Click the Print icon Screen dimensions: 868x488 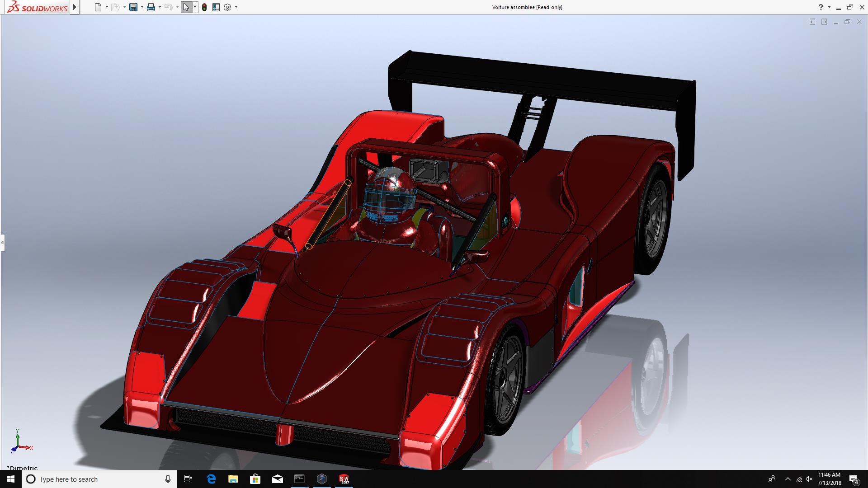pos(151,7)
